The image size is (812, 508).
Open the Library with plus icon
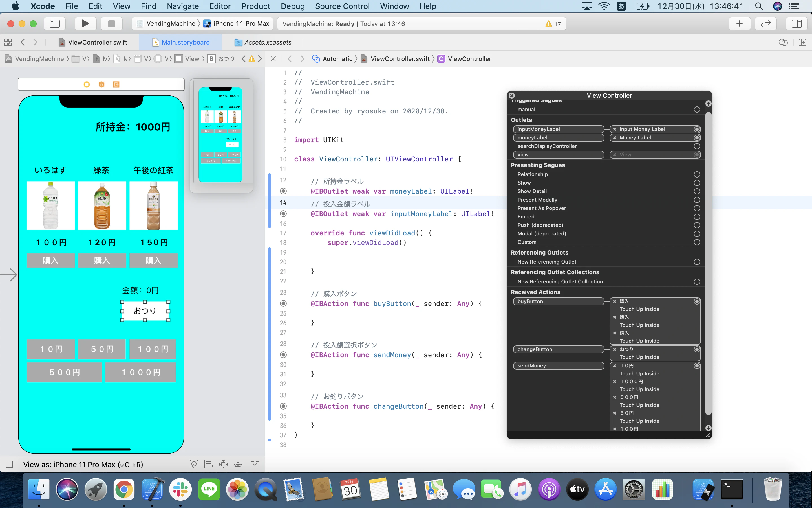(740, 23)
